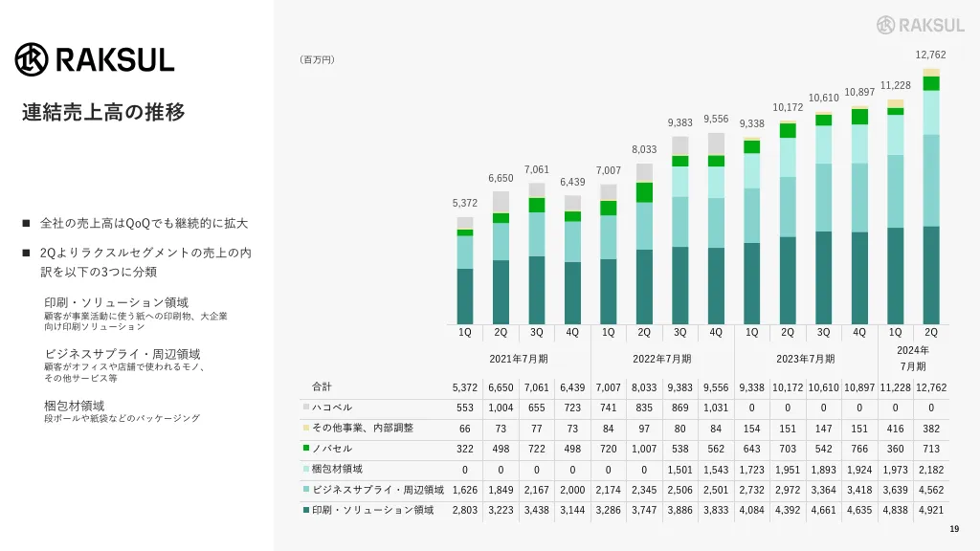Screen dimensions: 980x551
Task: Click the ビジネスサプライ・周辺領域 legend color square
Action: 306,489
